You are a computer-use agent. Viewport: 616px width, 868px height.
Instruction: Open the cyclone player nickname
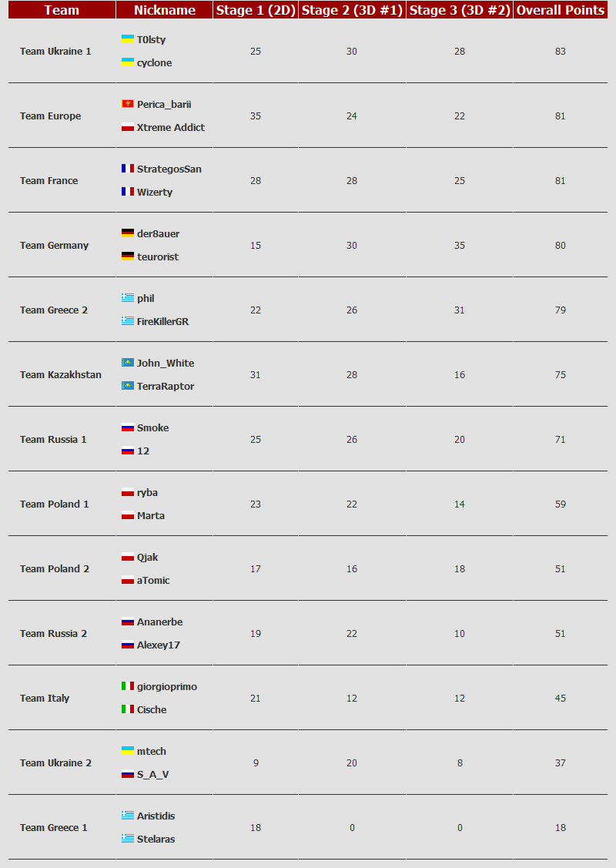click(154, 62)
